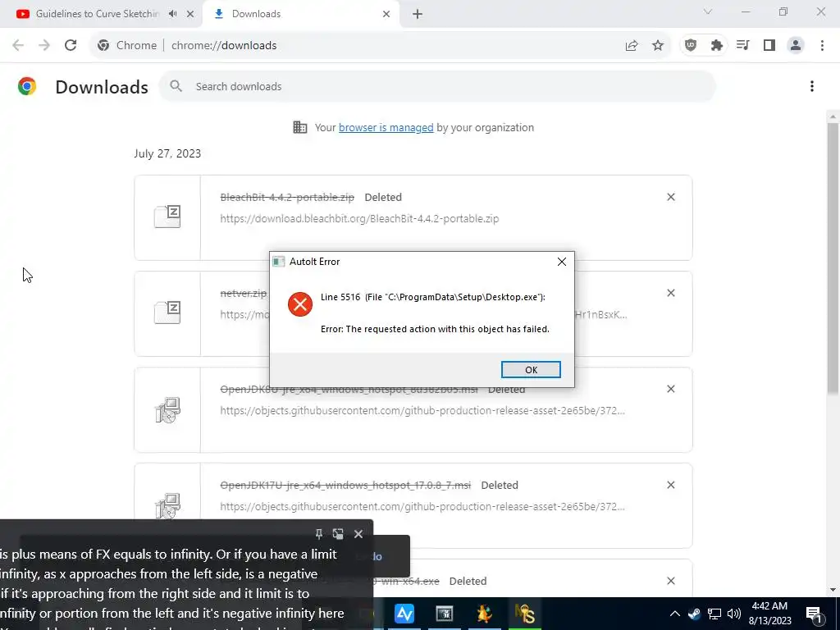This screenshot has height=630, width=840.
Task: Click the caption overlay pop-out icon
Action: point(338,533)
